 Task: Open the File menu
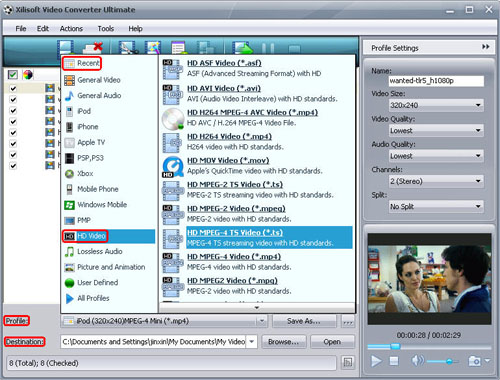point(21,29)
